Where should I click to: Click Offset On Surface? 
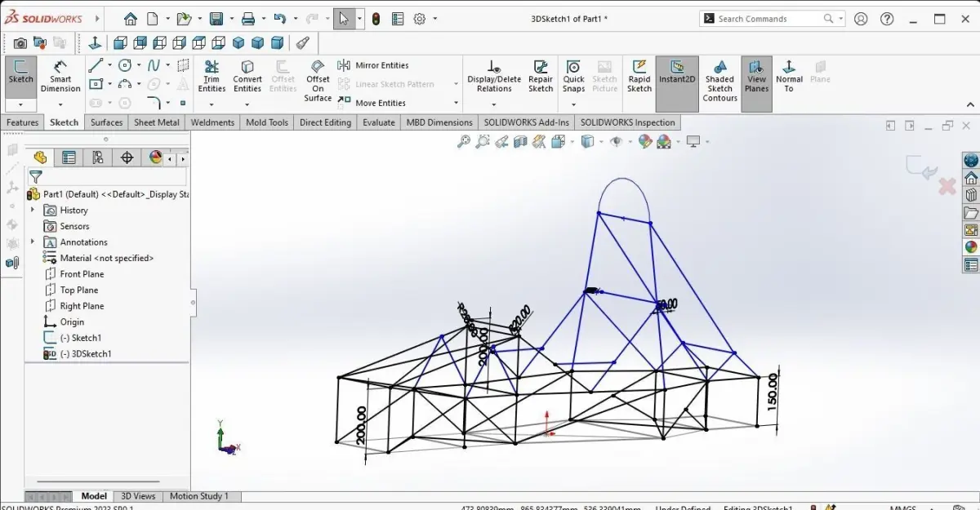[318, 81]
